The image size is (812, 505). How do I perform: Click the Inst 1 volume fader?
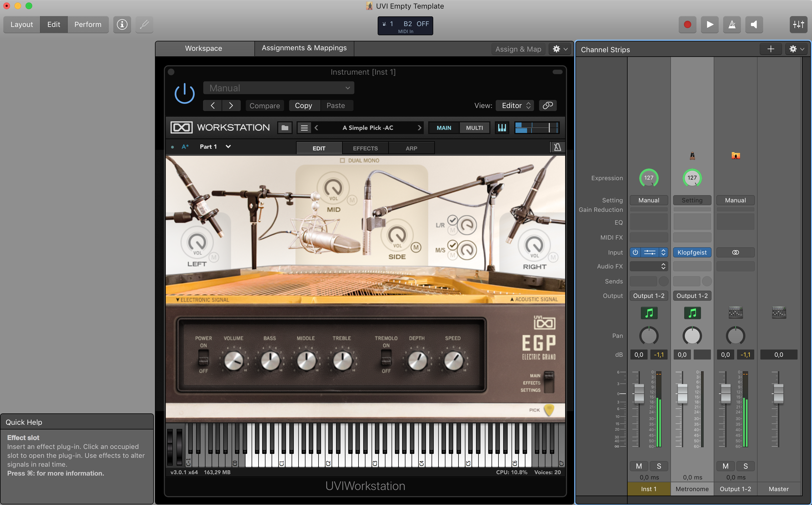(x=639, y=393)
